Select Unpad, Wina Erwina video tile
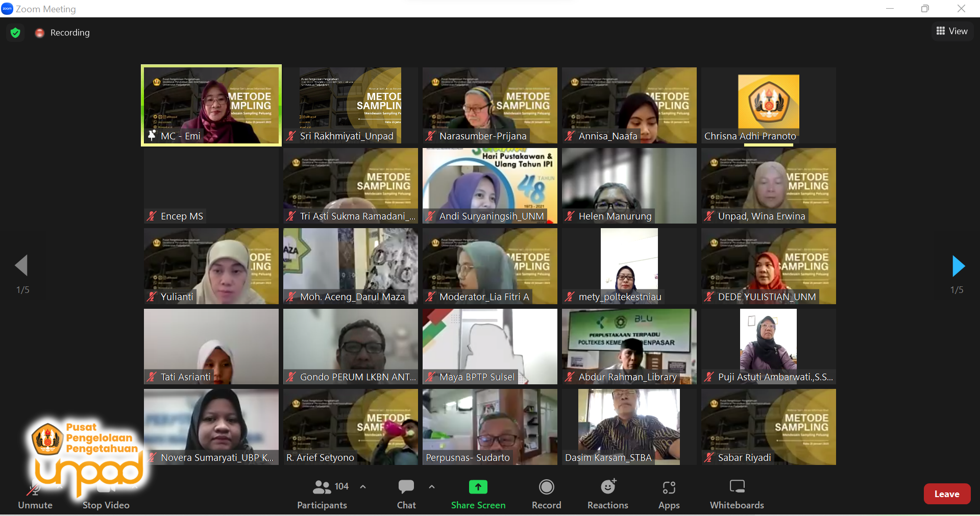The image size is (980, 516). point(769,186)
